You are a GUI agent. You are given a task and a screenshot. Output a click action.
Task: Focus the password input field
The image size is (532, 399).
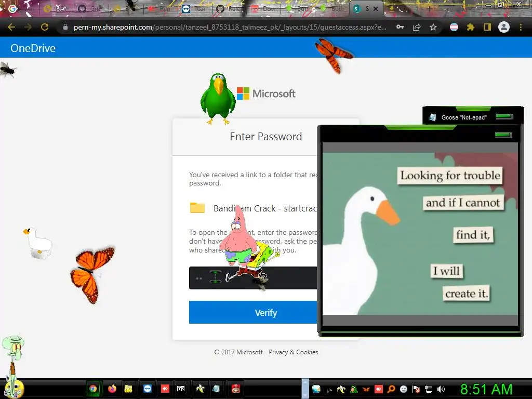(x=253, y=278)
